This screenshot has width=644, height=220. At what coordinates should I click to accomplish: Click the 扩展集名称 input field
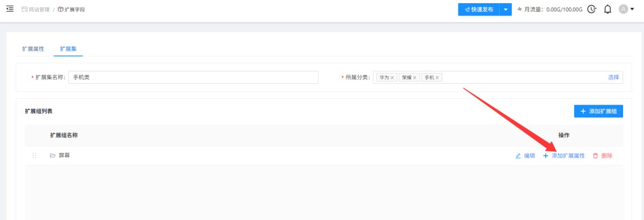point(193,77)
